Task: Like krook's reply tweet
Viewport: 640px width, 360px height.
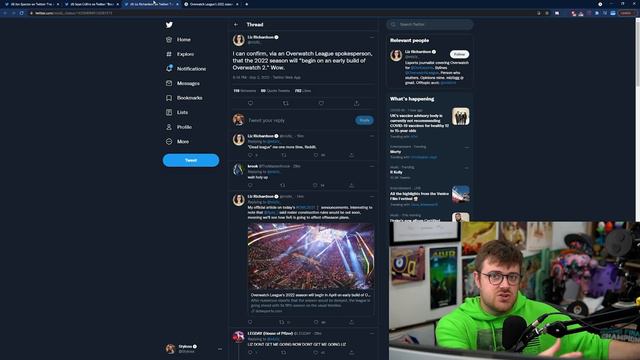Action: [315, 185]
